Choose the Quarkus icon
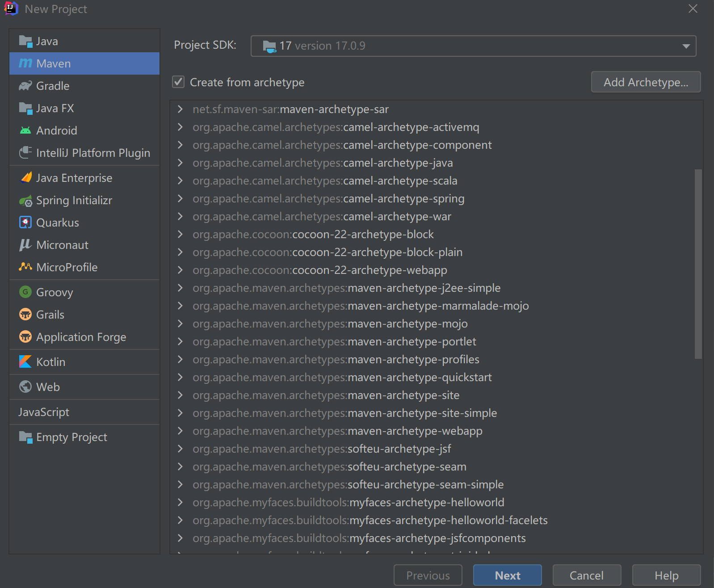714x588 pixels. 25,223
